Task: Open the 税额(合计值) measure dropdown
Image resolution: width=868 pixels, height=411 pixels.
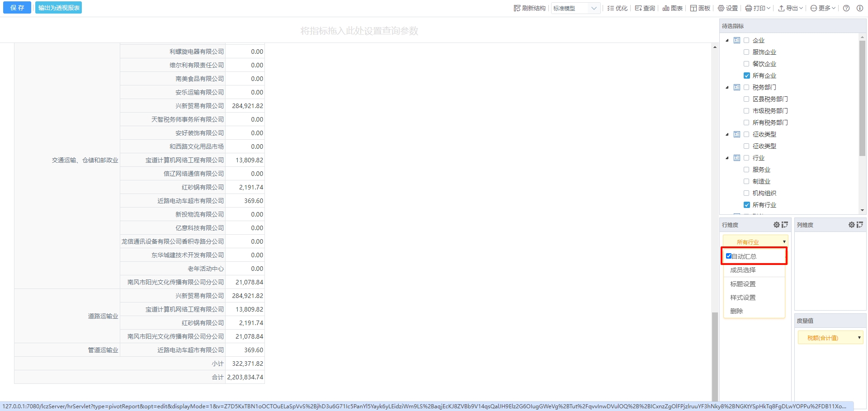Action: (830, 338)
